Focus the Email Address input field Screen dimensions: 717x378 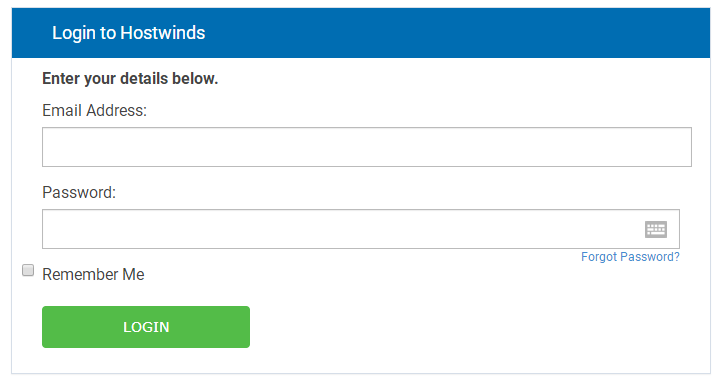367,147
